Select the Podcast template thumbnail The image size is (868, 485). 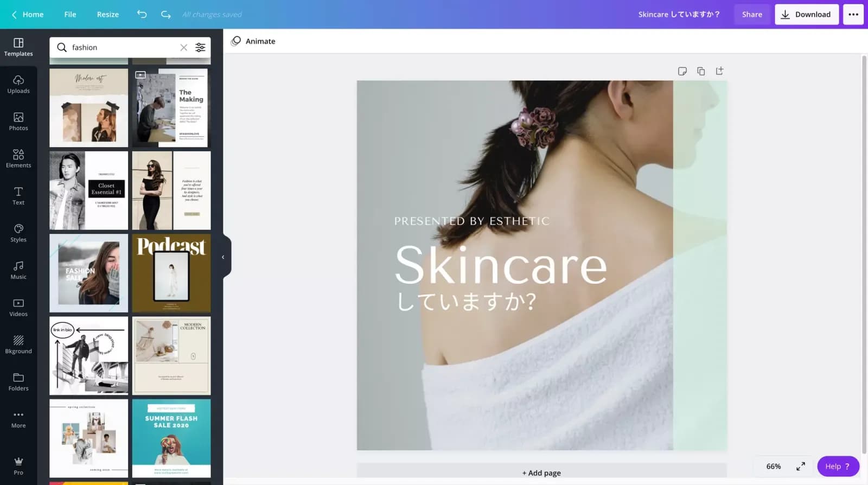[x=171, y=273]
